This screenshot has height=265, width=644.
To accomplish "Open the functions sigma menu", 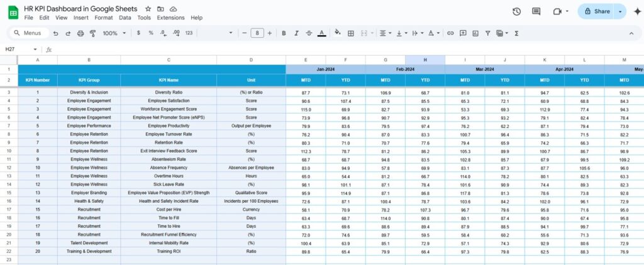I will pyautogui.click(x=516, y=33).
